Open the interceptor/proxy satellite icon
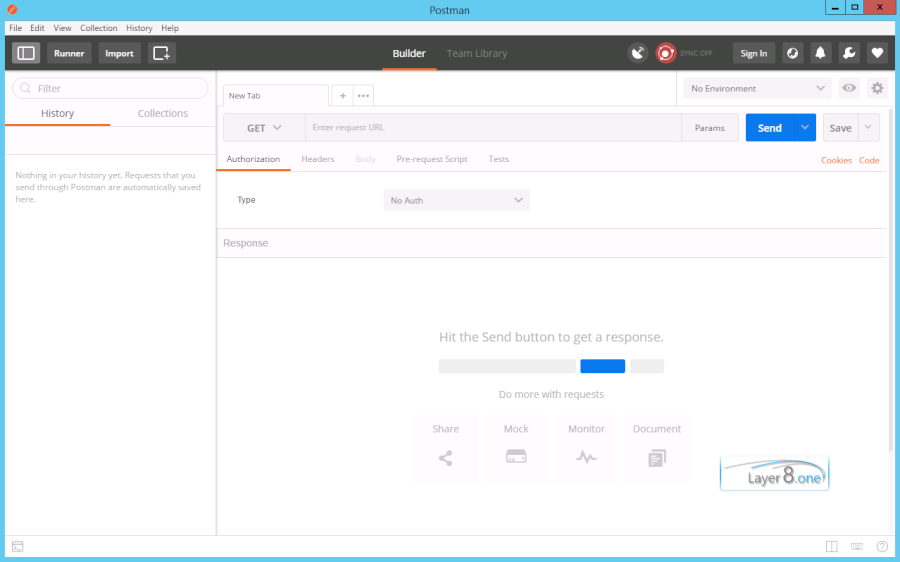Viewport: 900px width, 562px height. 638,53
